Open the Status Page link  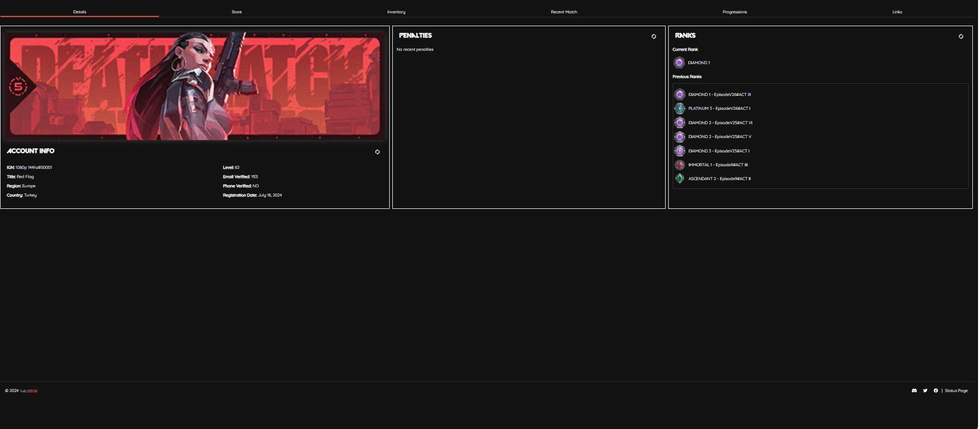[x=956, y=391]
